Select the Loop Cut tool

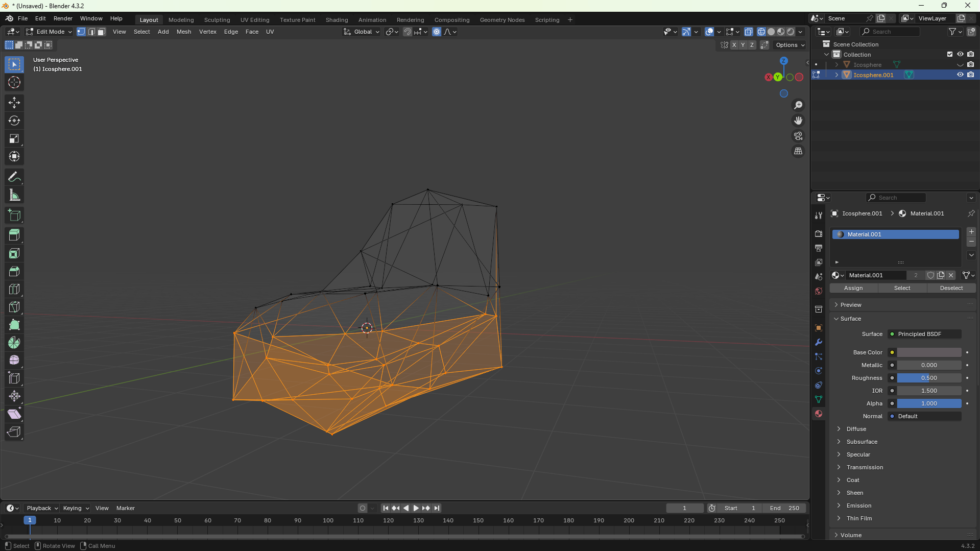pyautogui.click(x=14, y=290)
